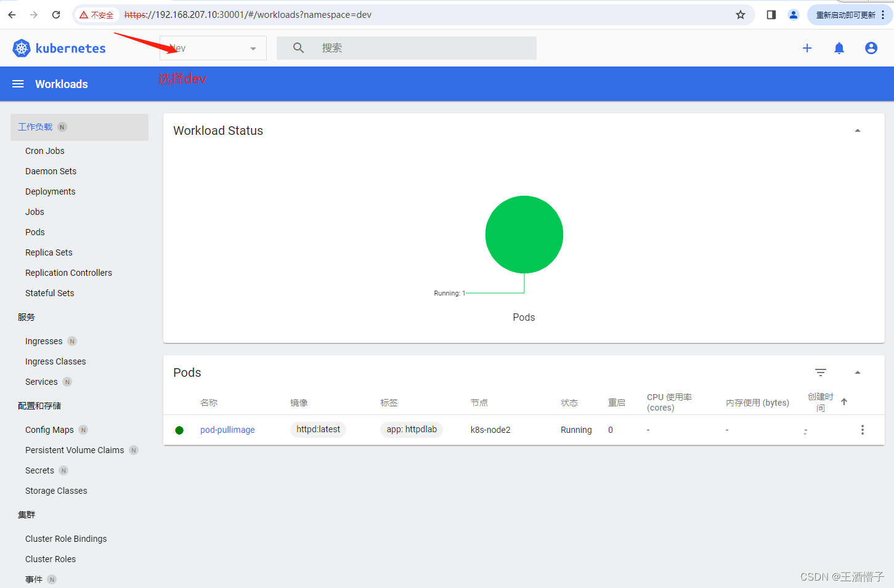Open Cluster Roles in the sidebar
This screenshot has height=588, width=894.
tap(51, 559)
